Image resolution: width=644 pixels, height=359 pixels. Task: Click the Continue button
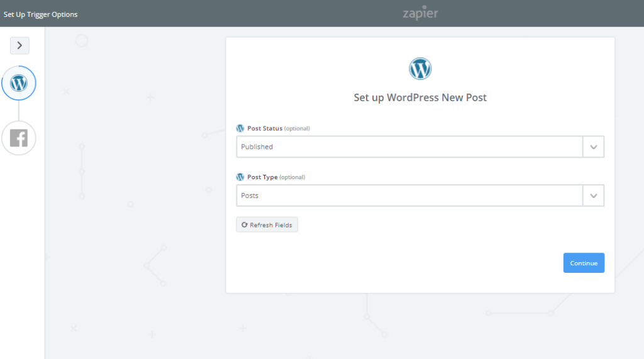pos(584,263)
